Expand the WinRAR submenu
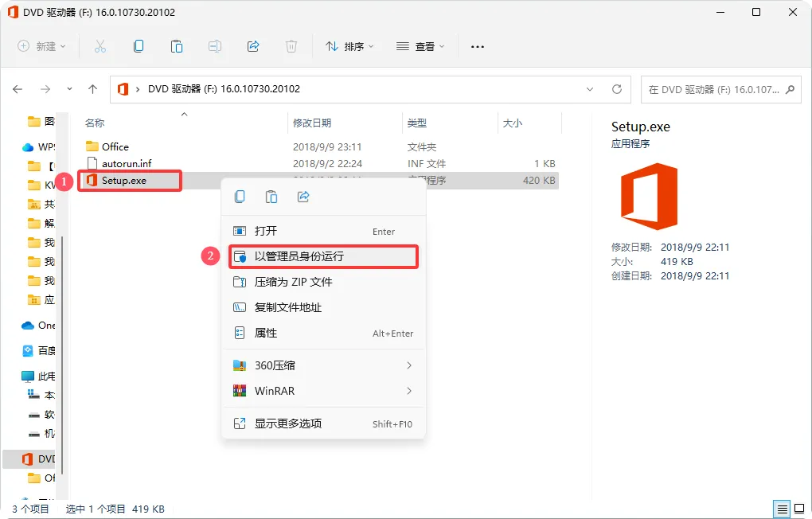 point(409,391)
